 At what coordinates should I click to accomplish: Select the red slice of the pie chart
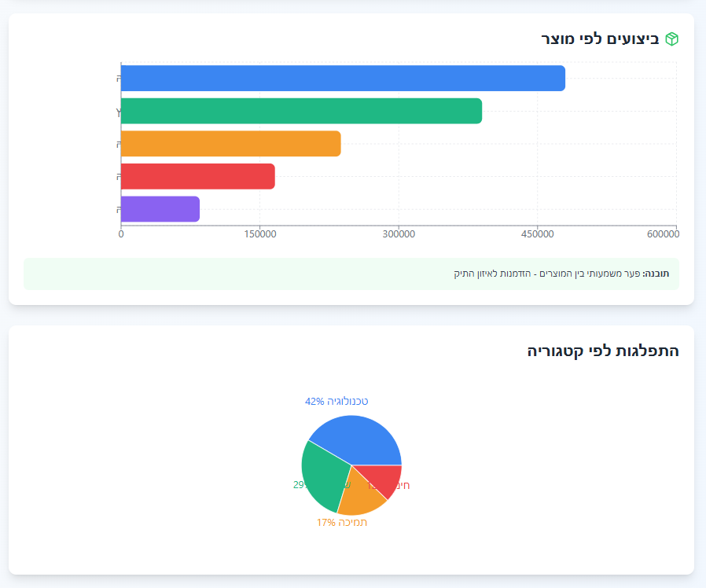[x=384, y=479]
